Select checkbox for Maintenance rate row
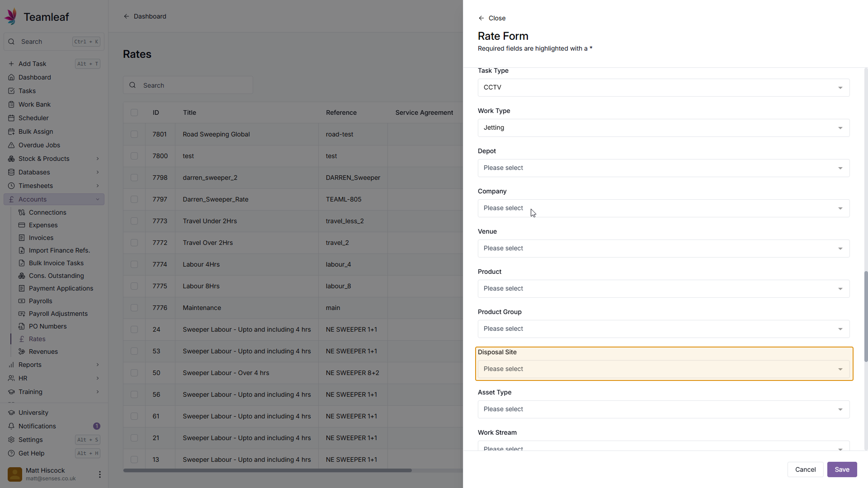868x488 pixels. 134,308
